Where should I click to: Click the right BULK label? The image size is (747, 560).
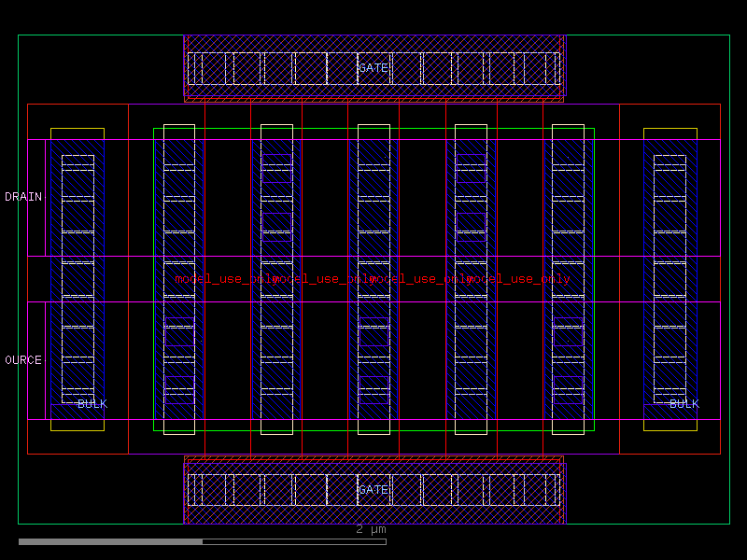(x=683, y=404)
